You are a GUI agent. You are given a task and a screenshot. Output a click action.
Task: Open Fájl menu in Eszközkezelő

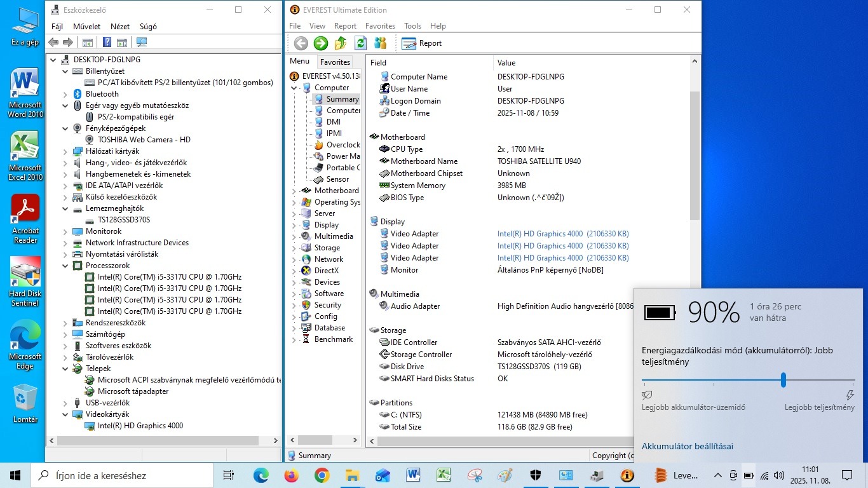coord(57,27)
